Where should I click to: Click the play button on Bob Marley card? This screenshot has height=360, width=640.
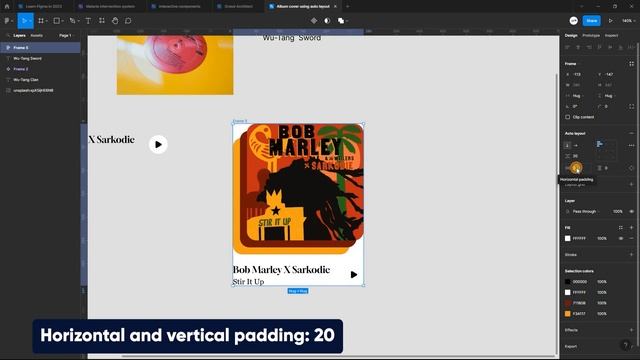(353, 275)
